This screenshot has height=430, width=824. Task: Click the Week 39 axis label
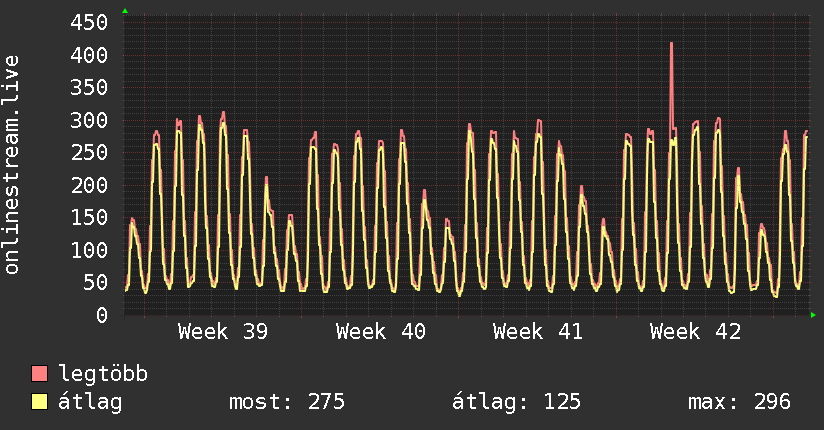tap(223, 332)
